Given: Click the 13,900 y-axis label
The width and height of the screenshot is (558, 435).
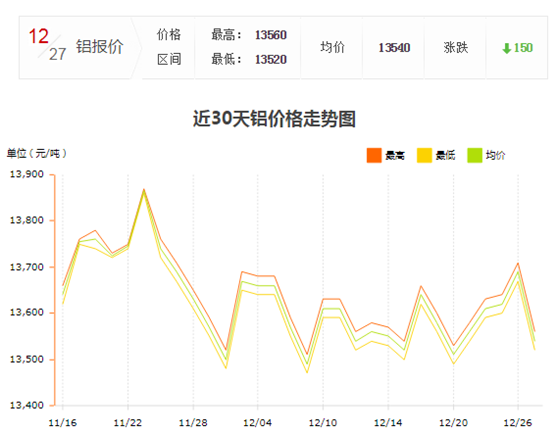Looking at the screenshot, I should click(27, 174).
